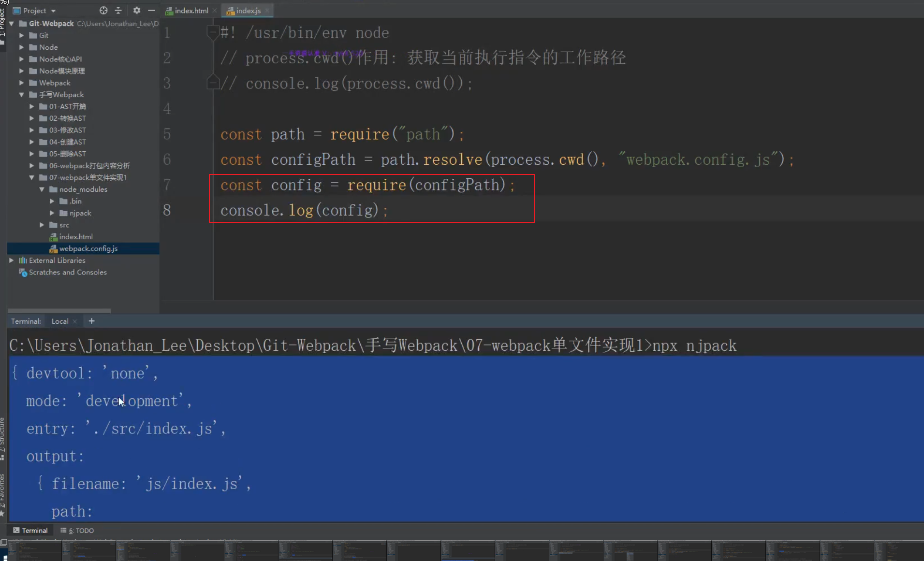Fold the code block at line 3
The image size is (924, 561).
coord(213,82)
